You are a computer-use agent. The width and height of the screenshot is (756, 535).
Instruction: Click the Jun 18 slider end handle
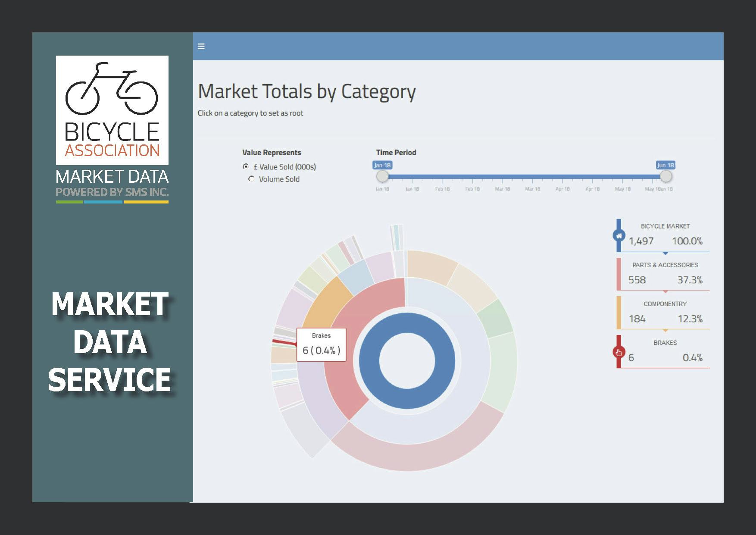pyautogui.click(x=665, y=176)
